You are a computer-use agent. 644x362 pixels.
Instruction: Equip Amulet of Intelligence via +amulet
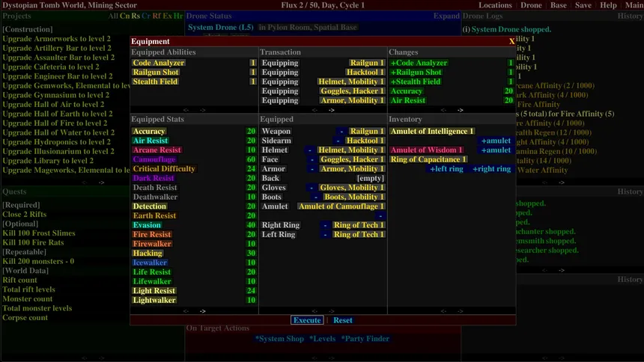pos(496,141)
